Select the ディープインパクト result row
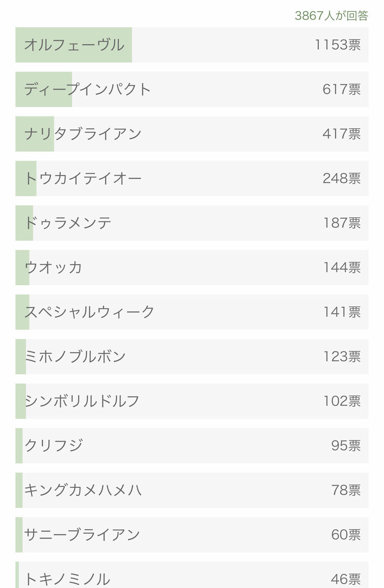The image size is (384, 588). [192, 89]
